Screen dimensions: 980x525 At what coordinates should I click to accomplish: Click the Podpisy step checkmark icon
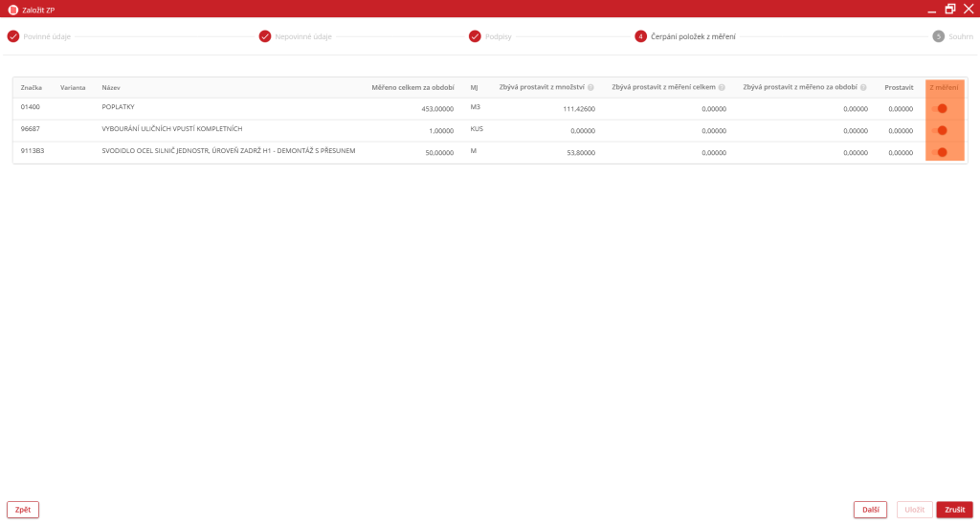[x=475, y=36]
